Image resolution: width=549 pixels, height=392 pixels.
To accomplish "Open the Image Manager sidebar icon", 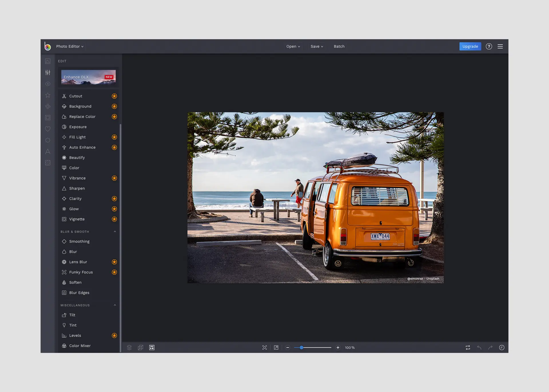I will point(48,61).
